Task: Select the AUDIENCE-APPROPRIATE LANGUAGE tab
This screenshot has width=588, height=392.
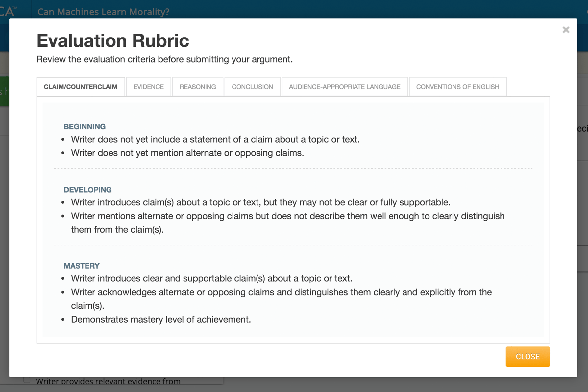Action: (344, 87)
